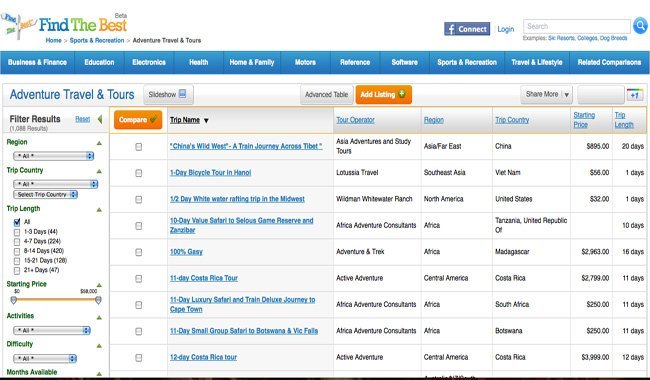
Task: Open the Electronics menu
Action: [x=149, y=63]
